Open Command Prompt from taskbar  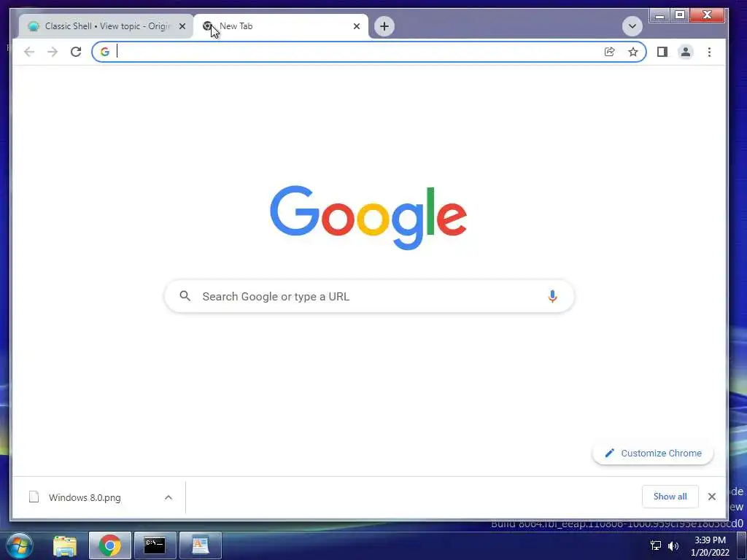155,545
